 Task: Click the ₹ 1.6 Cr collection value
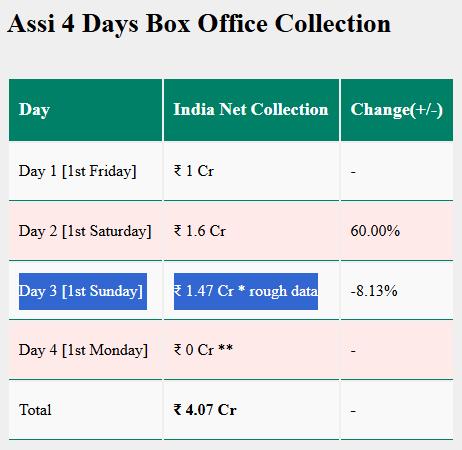coord(200,231)
